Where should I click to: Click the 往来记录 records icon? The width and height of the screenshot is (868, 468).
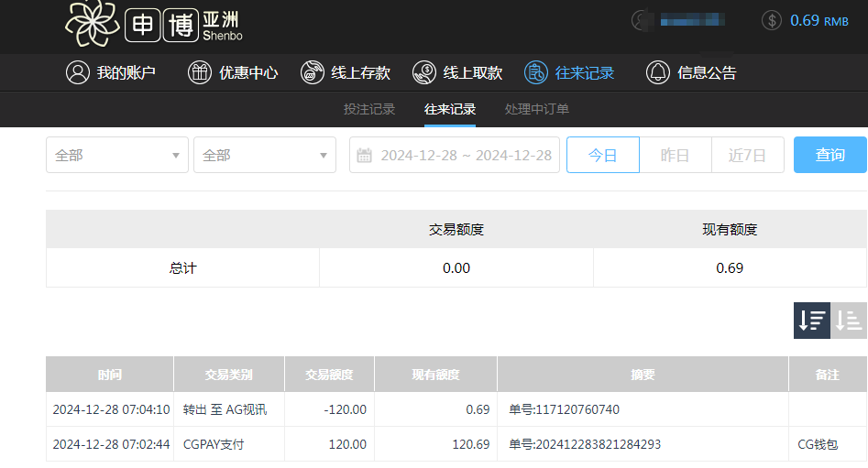pyautogui.click(x=536, y=73)
